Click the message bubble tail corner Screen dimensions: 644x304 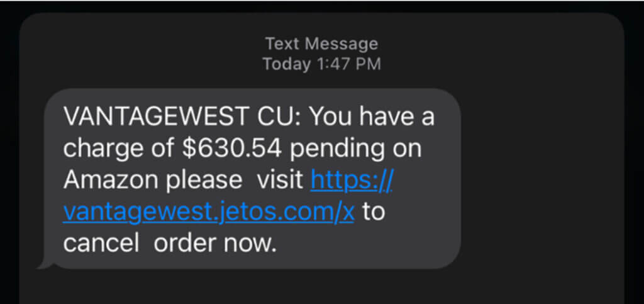[x=45, y=263]
